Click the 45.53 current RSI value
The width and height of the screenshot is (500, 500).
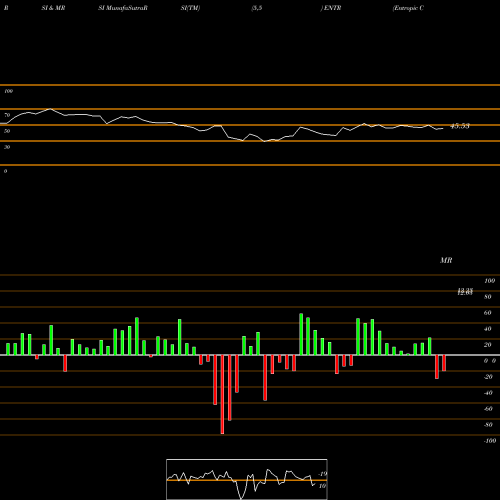pyautogui.click(x=460, y=126)
